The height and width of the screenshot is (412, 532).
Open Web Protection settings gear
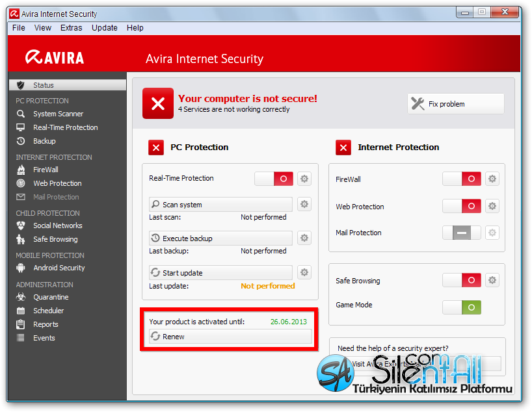tap(492, 206)
